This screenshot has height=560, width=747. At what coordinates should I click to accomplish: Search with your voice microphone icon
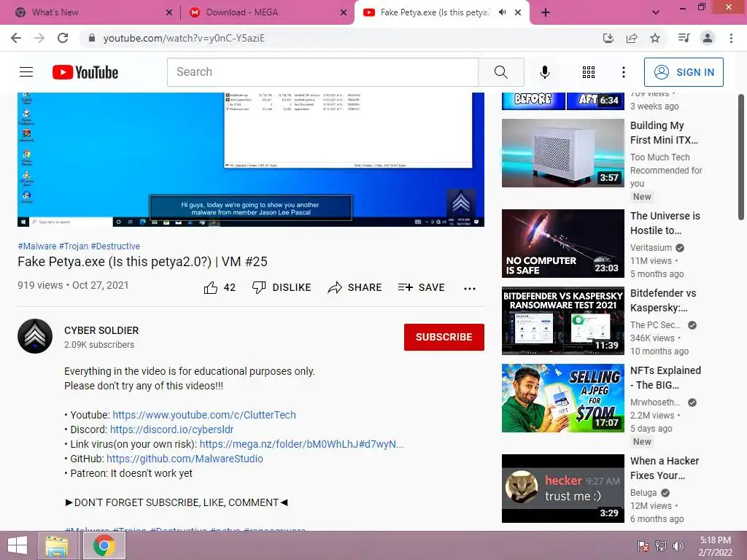[544, 72]
